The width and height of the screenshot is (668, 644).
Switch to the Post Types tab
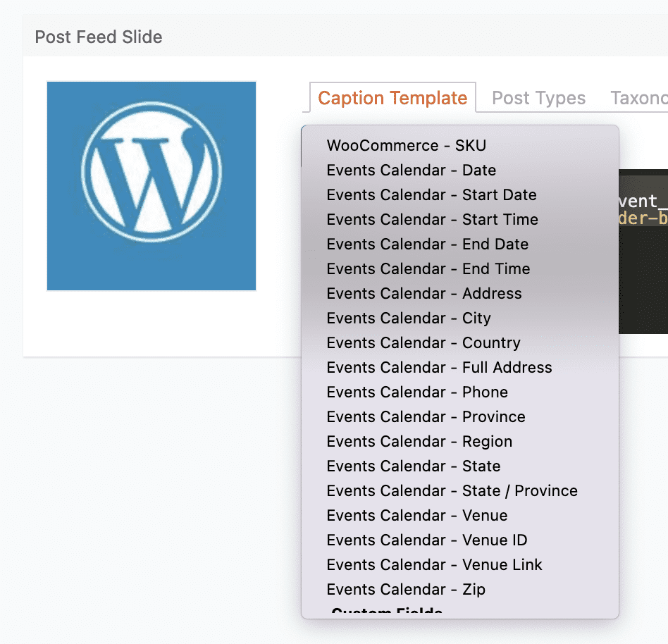coord(538,99)
